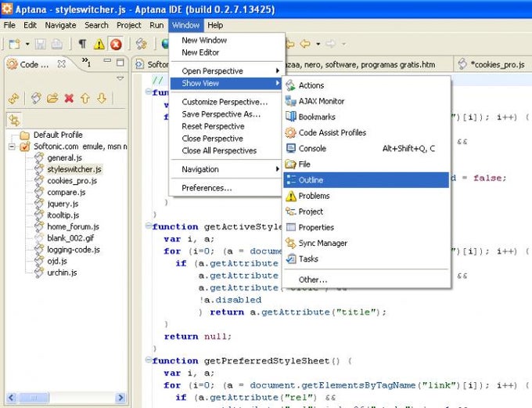Expand the Navigation submenu

226,169
